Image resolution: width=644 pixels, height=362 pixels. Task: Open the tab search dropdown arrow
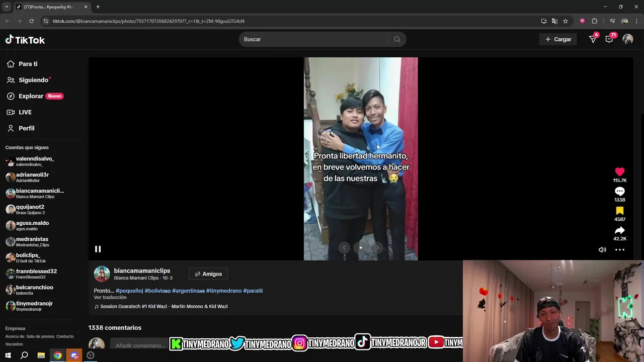click(7, 7)
